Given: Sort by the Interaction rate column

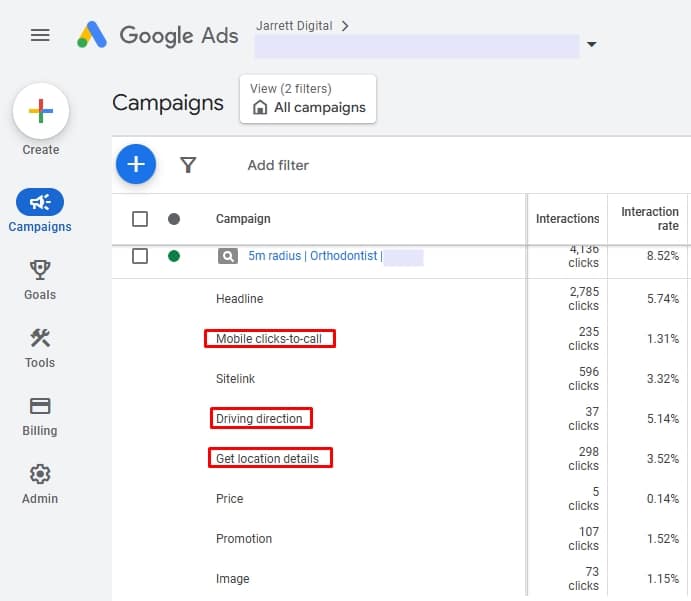Looking at the screenshot, I should [649, 219].
